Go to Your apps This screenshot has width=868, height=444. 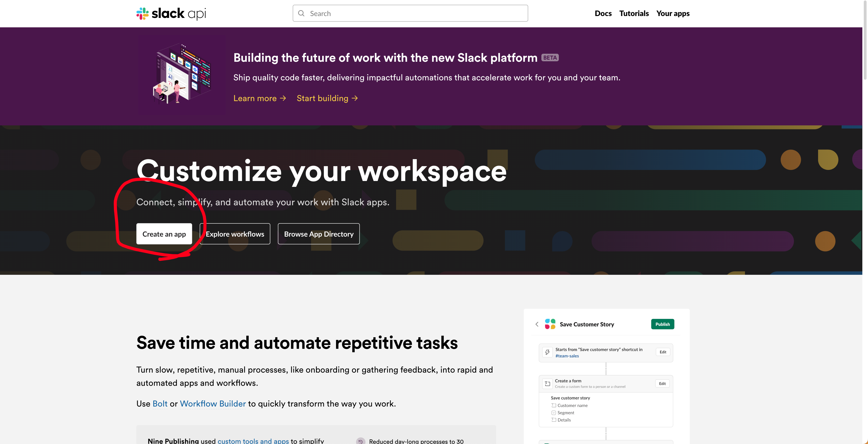pyautogui.click(x=673, y=13)
